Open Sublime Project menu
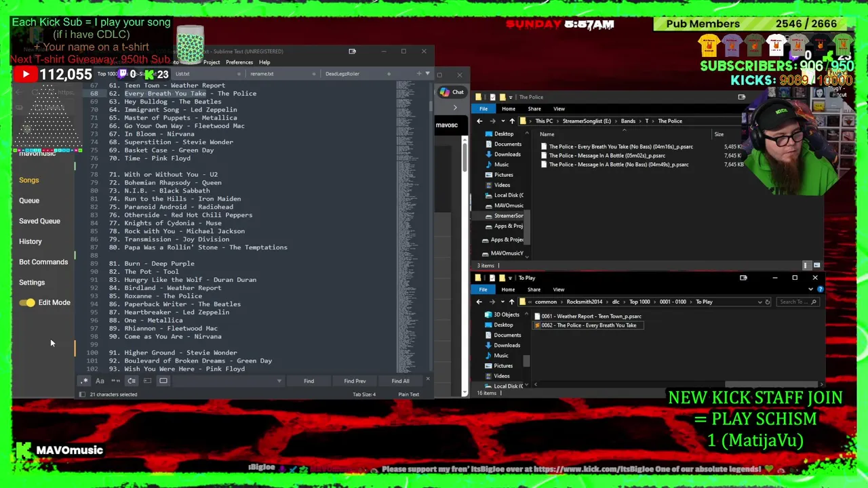The height and width of the screenshot is (488, 868). [212, 62]
